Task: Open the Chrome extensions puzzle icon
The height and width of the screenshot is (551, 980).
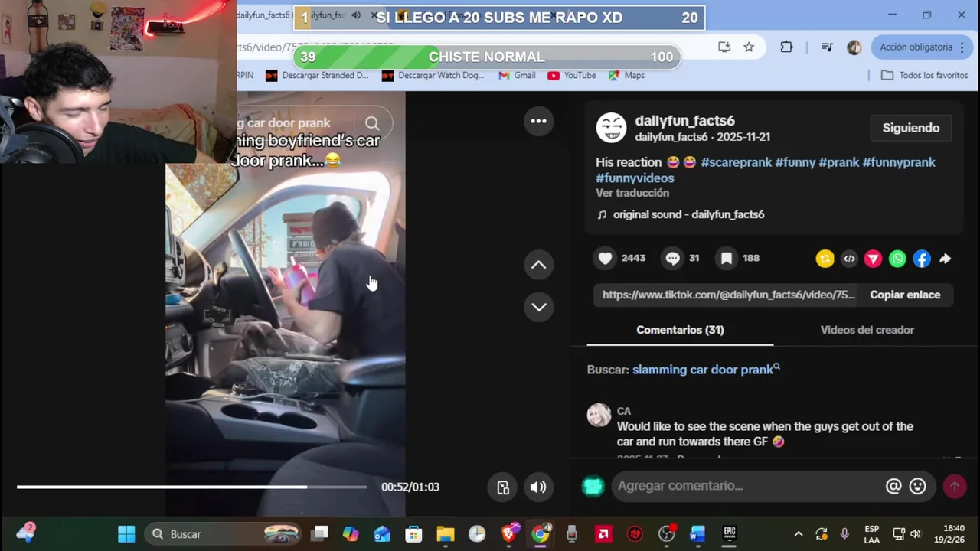Action: tap(786, 47)
